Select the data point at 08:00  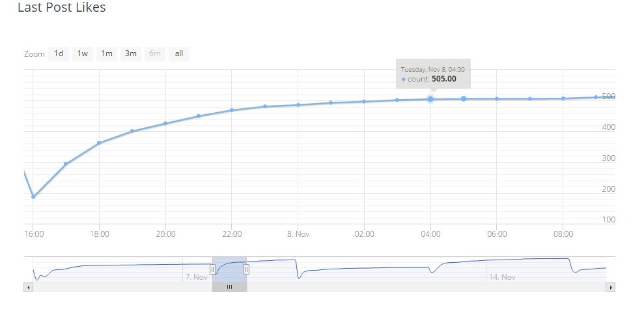point(563,98)
